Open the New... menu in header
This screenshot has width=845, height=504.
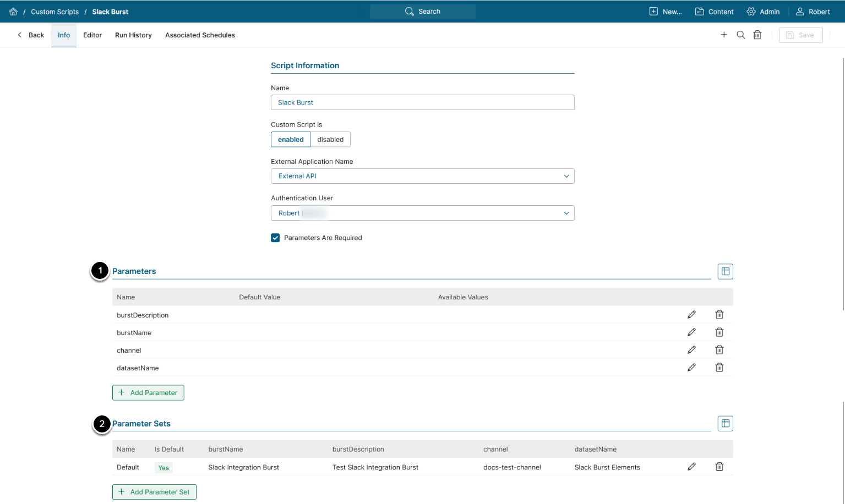click(666, 12)
